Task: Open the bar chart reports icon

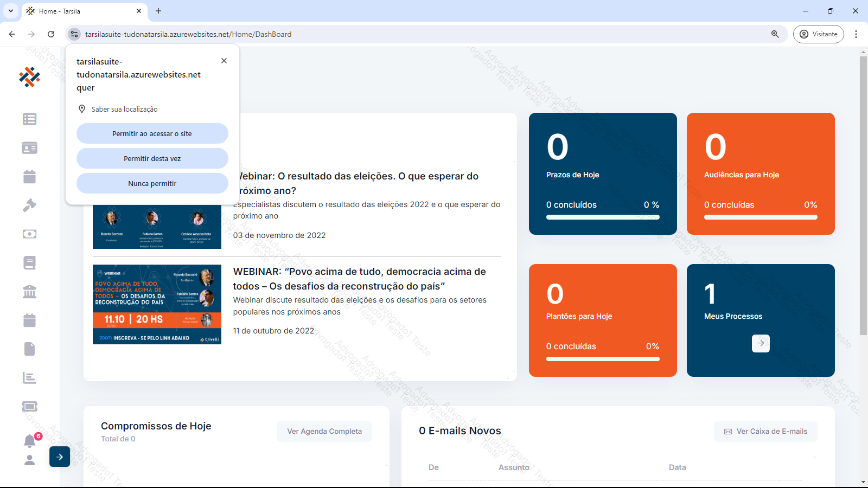Action: point(29,378)
